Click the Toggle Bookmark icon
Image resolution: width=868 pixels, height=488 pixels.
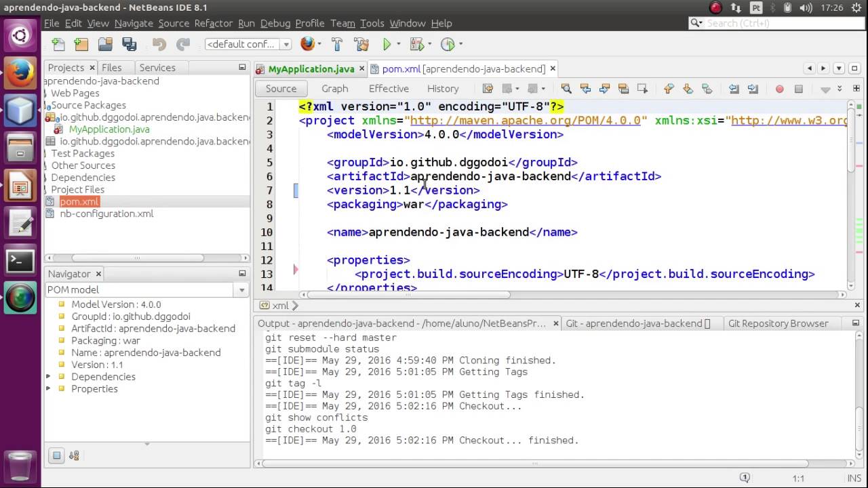click(x=707, y=89)
